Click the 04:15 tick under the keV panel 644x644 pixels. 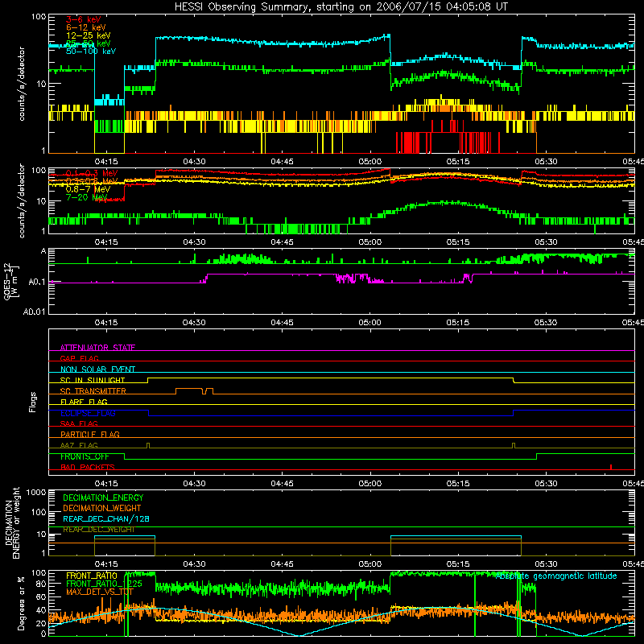pos(106,162)
